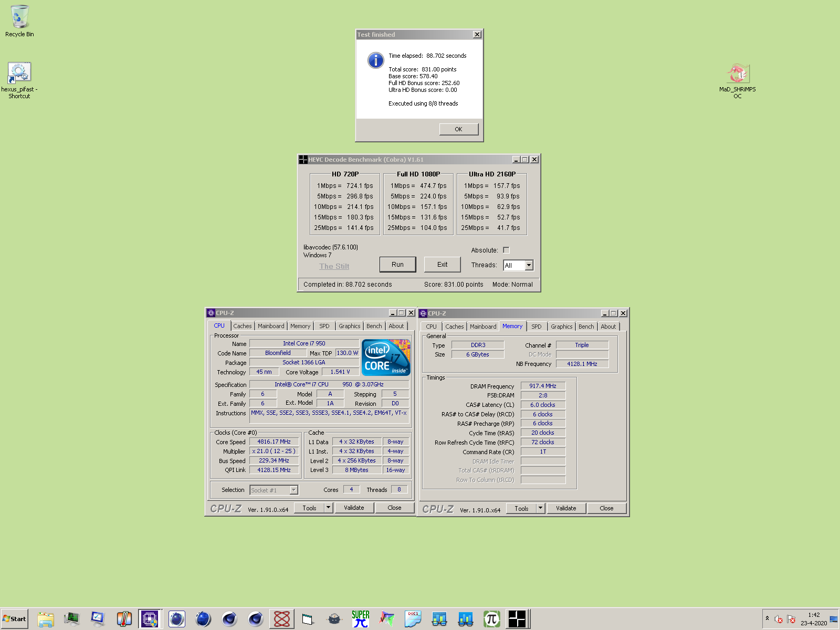Click the HEVC benchmark black cross taskbar icon
This screenshot has height=630, width=840.
click(517, 619)
